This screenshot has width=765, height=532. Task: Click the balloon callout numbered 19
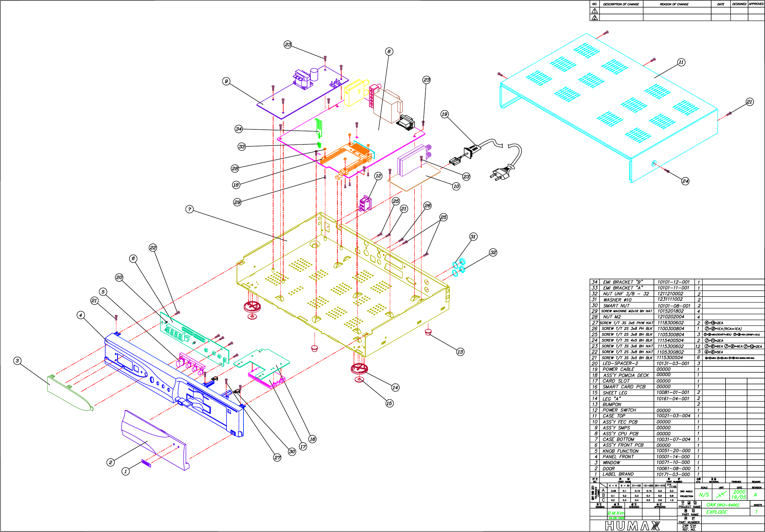pyautogui.click(x=445, y=114)
